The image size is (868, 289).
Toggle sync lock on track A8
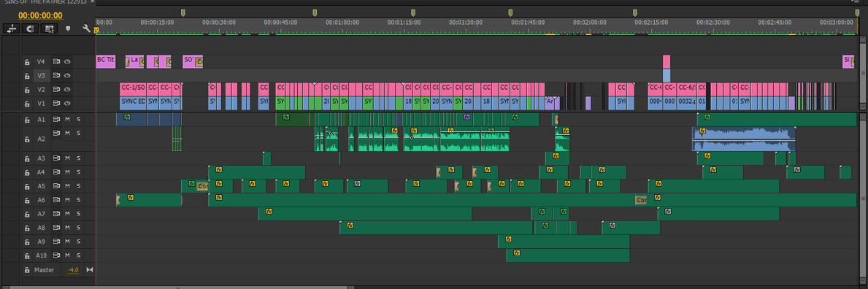pos(56,228)
